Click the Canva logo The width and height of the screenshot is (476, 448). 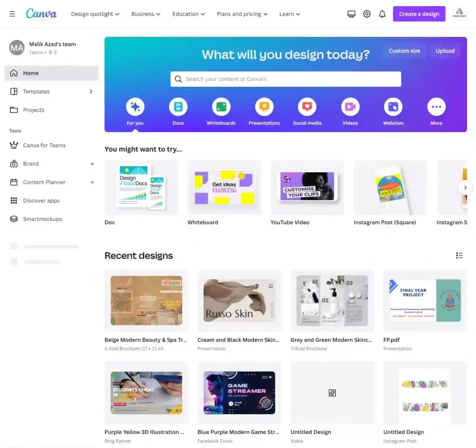(41, 13)
